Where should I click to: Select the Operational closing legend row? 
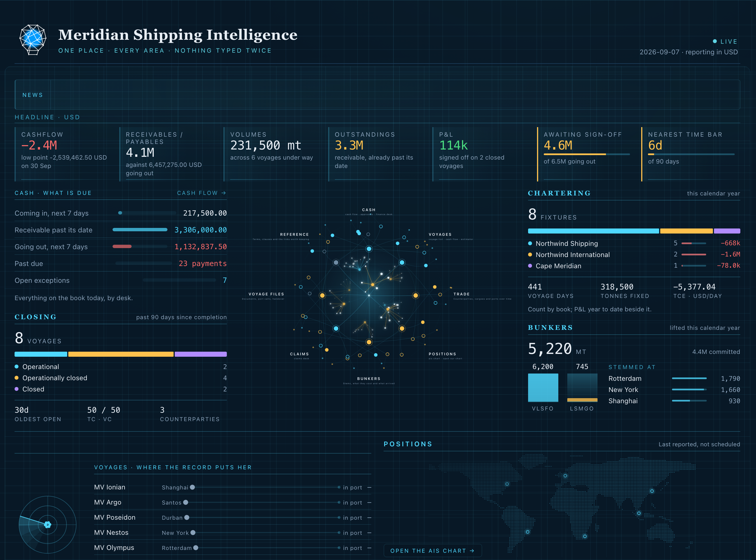(x=121, y=367)
